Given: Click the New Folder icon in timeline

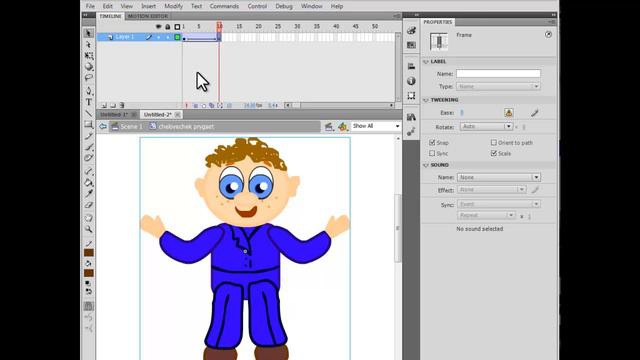Looking at the screenshot, I should coord(113,105).
